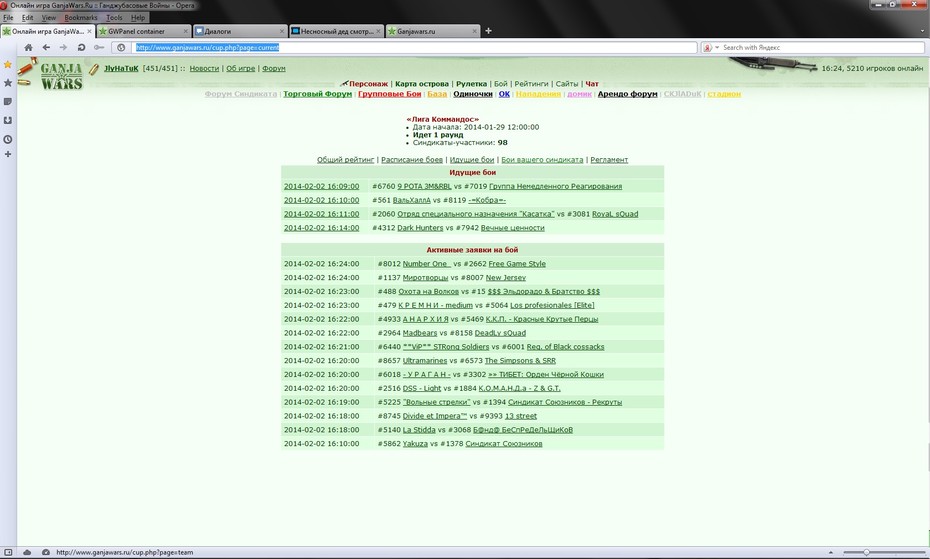Expand the Yandex search engine dropdown

click(x=716, y=47)
